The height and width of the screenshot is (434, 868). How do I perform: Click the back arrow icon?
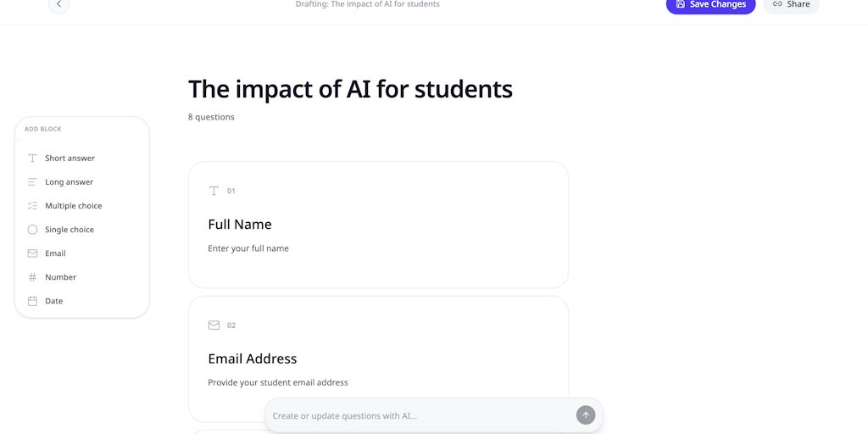click(x=58, y=4)
